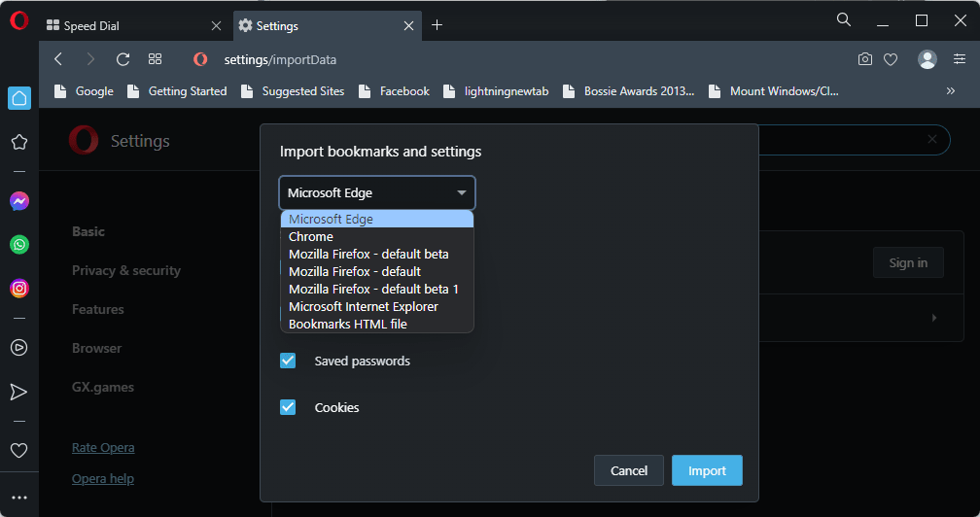Screen dimensions: 980x517
Task: Open Messenger in the sidebar
Action: point(19,201)
